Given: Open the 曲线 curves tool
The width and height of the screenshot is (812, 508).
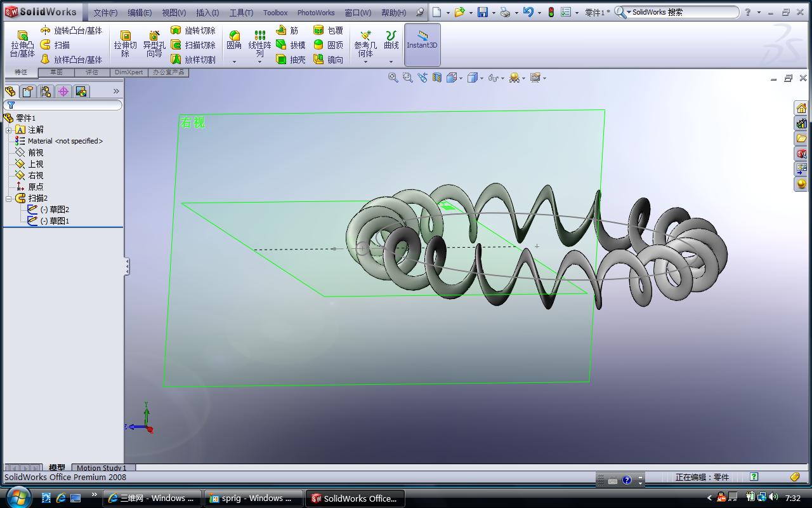Looking at the screenshot, I should pyautogui.click(x=391, y=40).
